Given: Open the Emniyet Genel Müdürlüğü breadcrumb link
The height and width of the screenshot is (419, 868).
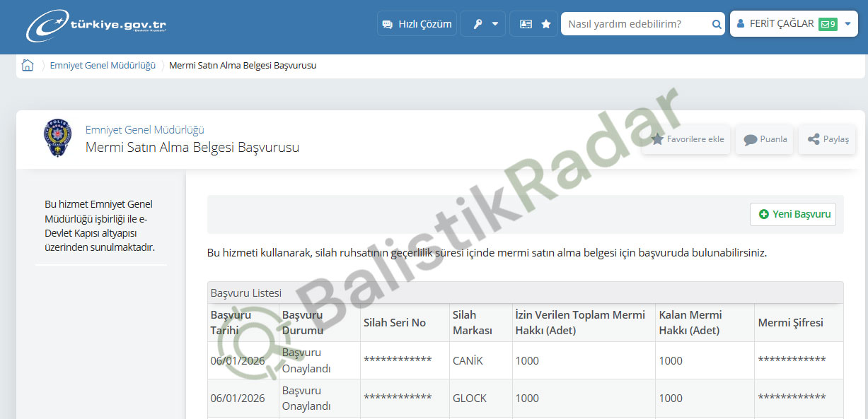Looking at the screenshot, I should coord(103,66).
